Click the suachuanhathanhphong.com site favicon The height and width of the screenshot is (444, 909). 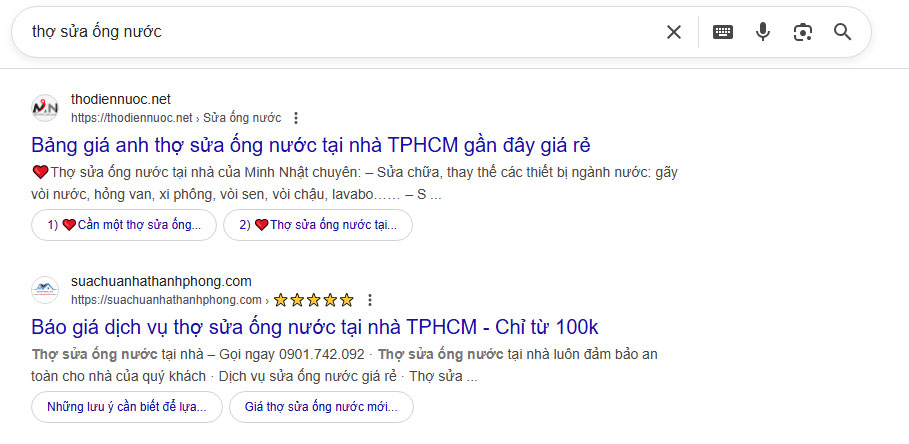coord(45,290)
